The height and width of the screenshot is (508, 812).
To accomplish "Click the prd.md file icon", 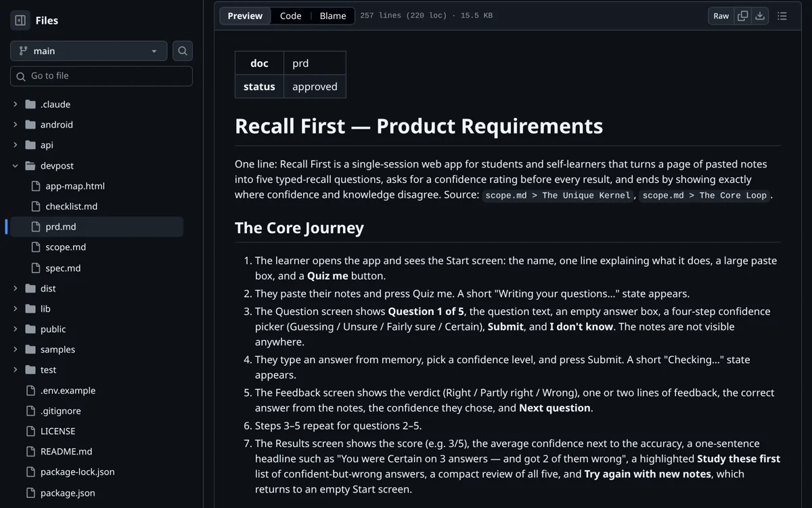I will click(x=36, y=227).
